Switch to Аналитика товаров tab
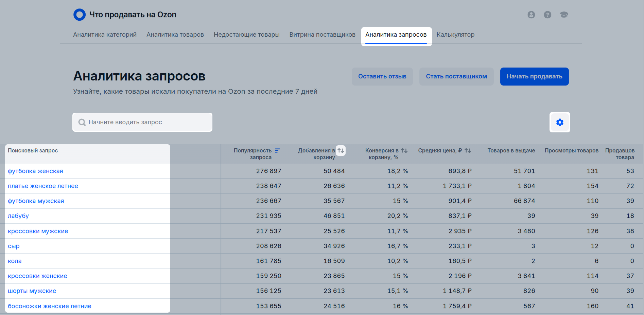The width and height of the screenshot is (644, 315). coord(175,35)
